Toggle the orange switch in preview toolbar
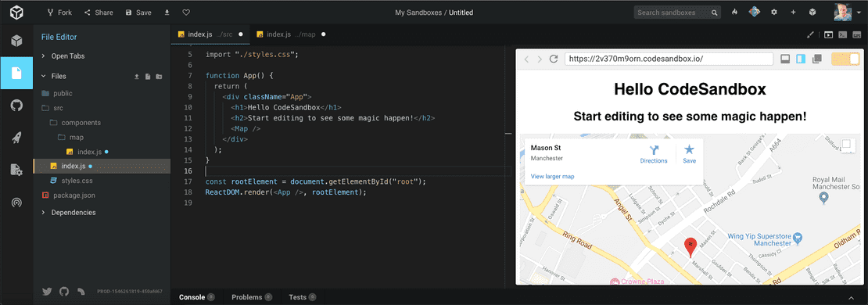The height and width of the screenshot is (305, 868). [x=845, y=59]
